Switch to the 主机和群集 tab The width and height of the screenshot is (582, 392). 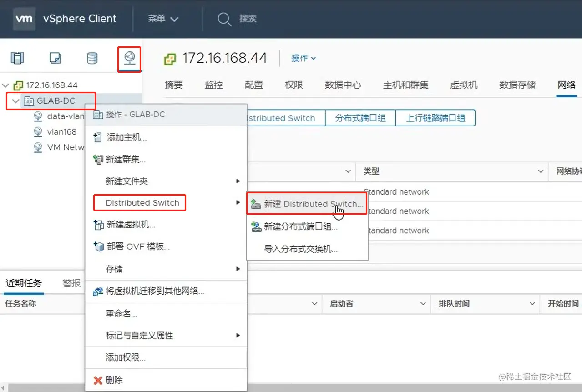[405, 85]
